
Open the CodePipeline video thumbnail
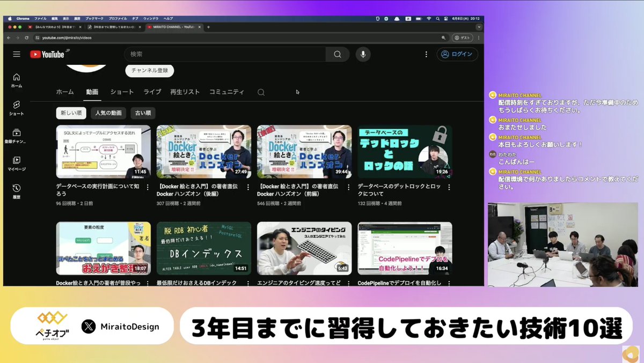pos(405,248)
